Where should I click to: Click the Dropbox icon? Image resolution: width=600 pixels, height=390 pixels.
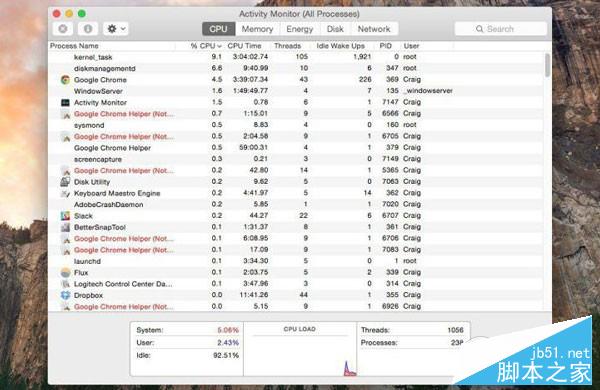tap(65, 295)
